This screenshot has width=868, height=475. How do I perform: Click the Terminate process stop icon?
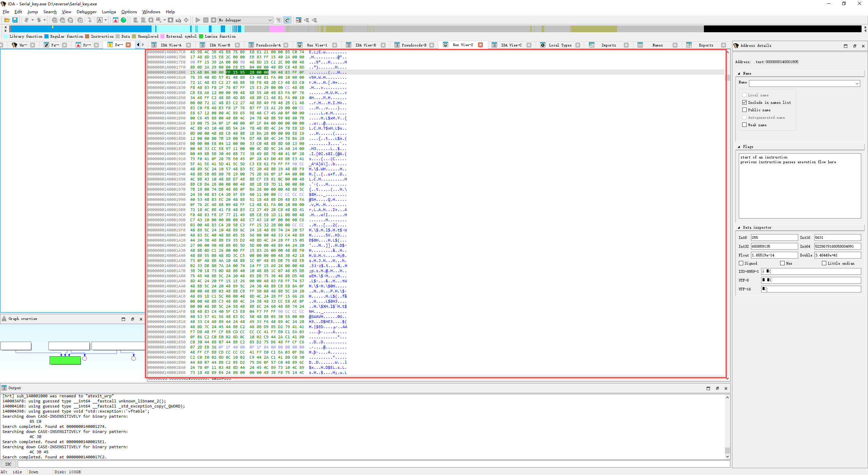214,20
